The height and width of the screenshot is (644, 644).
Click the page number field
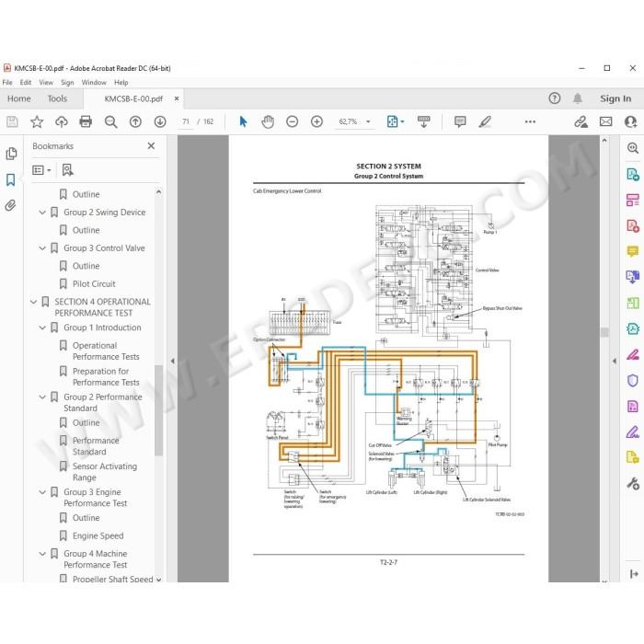point(186,121)
